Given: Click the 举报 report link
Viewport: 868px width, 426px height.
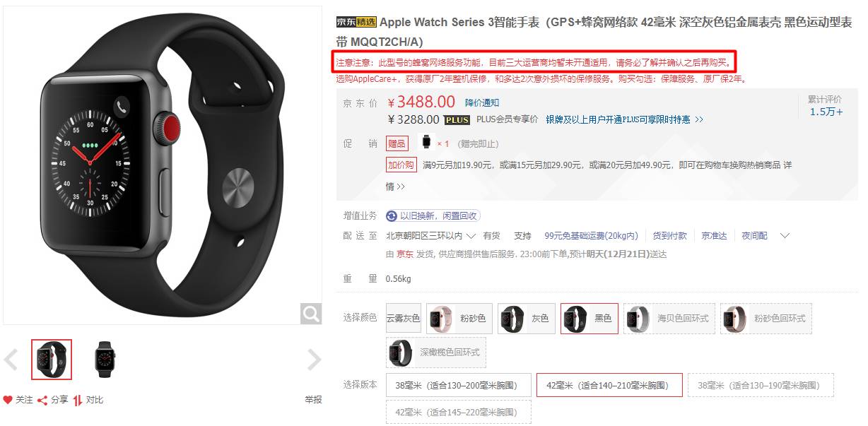Looking at the screenshot, I should point(313,400).
